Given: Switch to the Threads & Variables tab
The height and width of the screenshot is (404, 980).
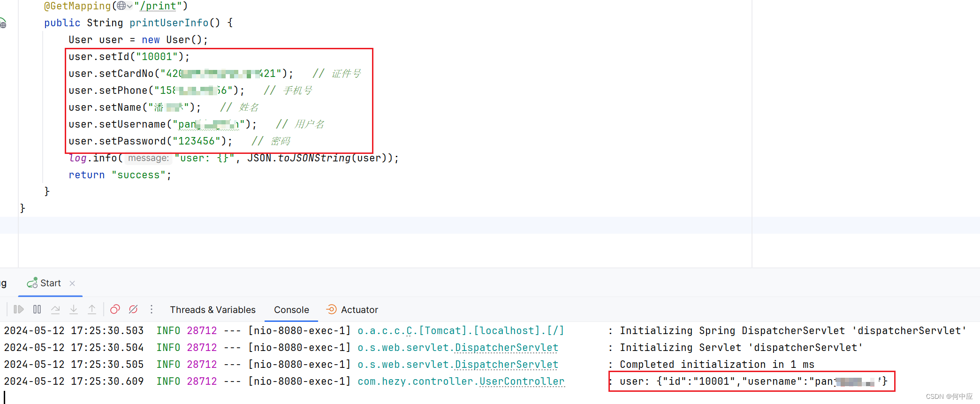Looking at the screenshot, I should (213, 310).
